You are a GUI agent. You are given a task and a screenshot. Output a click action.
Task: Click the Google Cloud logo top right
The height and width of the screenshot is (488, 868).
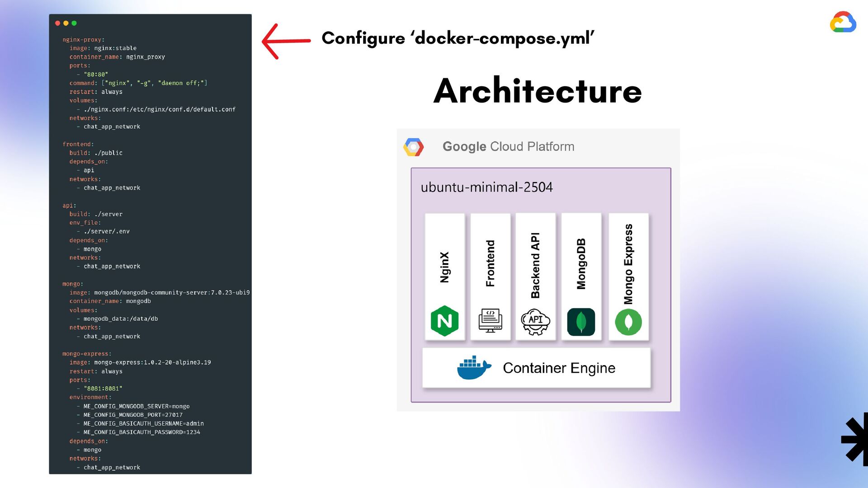pos(843,22)
